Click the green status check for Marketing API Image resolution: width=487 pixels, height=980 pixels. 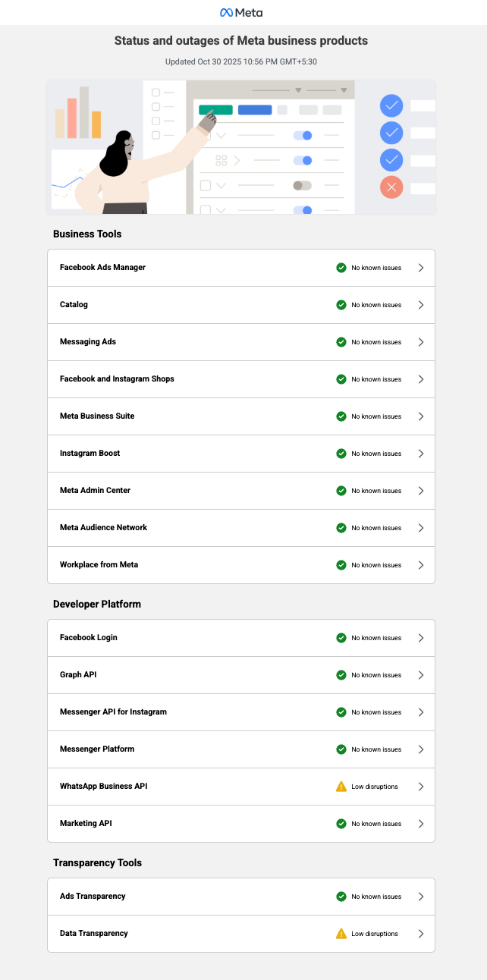(341, 824)
